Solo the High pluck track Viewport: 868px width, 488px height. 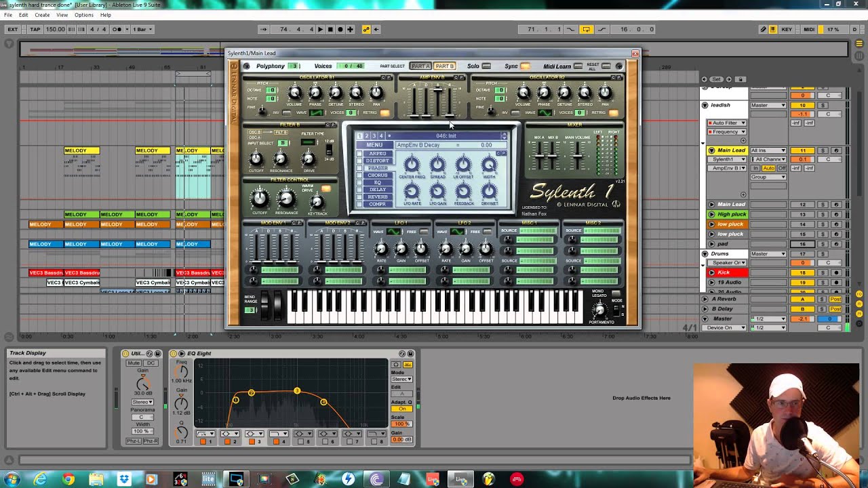tap(823, 214)
